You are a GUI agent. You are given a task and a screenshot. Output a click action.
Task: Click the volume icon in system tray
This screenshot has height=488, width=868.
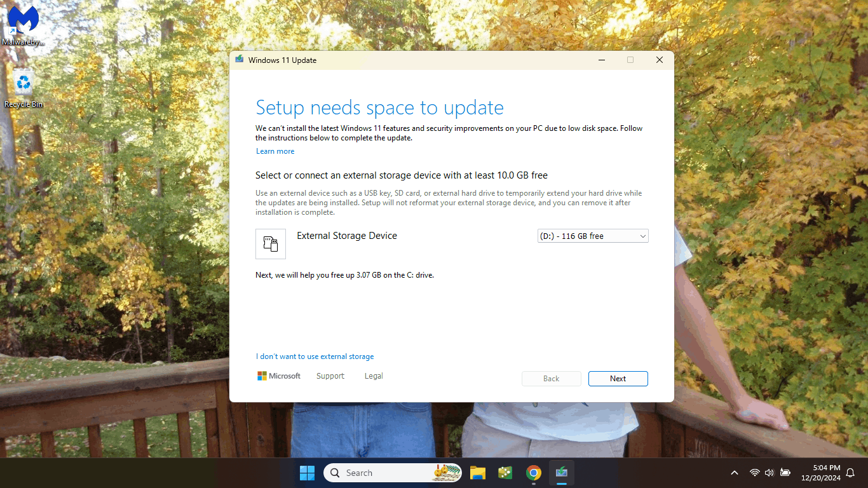pos(769,473)
